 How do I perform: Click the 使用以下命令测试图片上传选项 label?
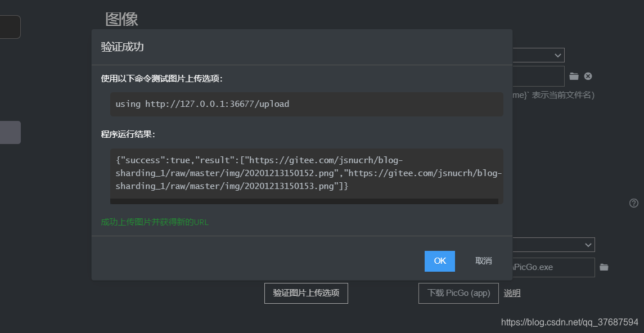162,78
